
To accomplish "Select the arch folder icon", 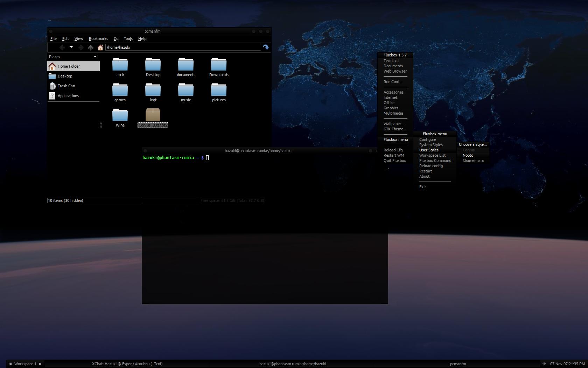I will click(x=120, y=65).
